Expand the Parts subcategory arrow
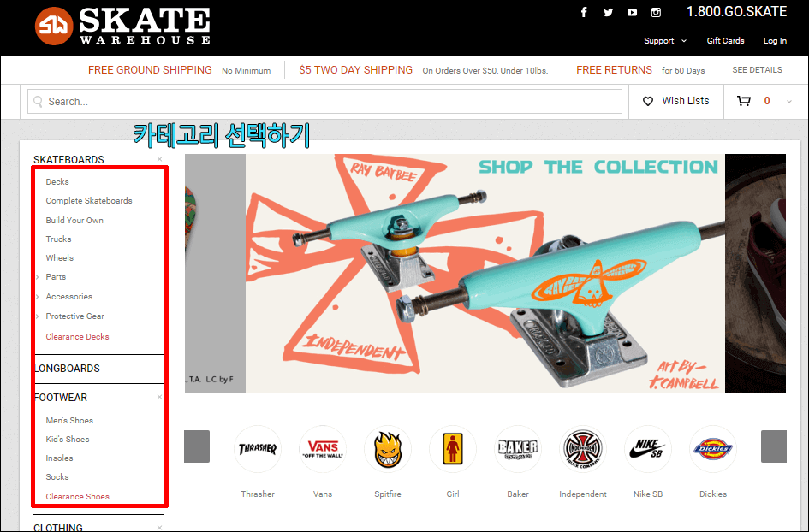The width and height of the screenshot is (809, 532). pos(38,277)
